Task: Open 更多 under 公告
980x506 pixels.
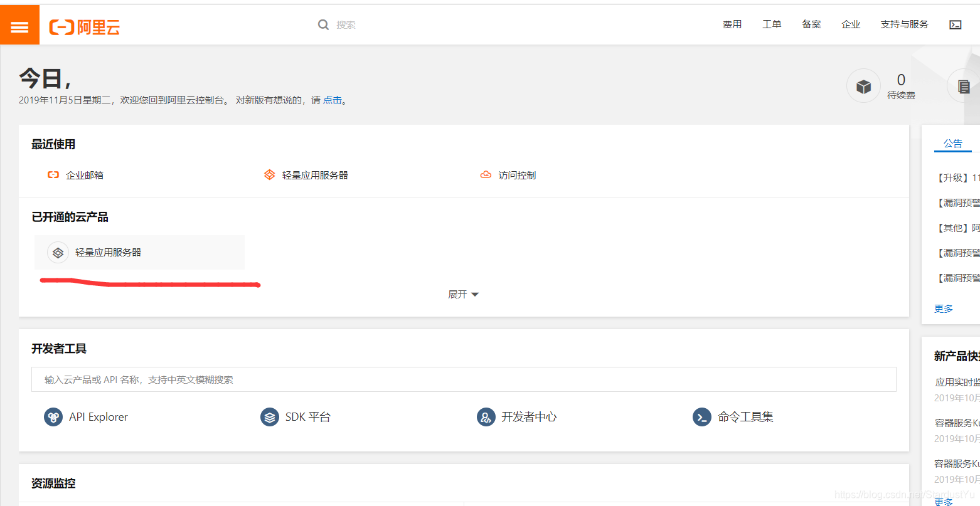Action: point(944,308)
